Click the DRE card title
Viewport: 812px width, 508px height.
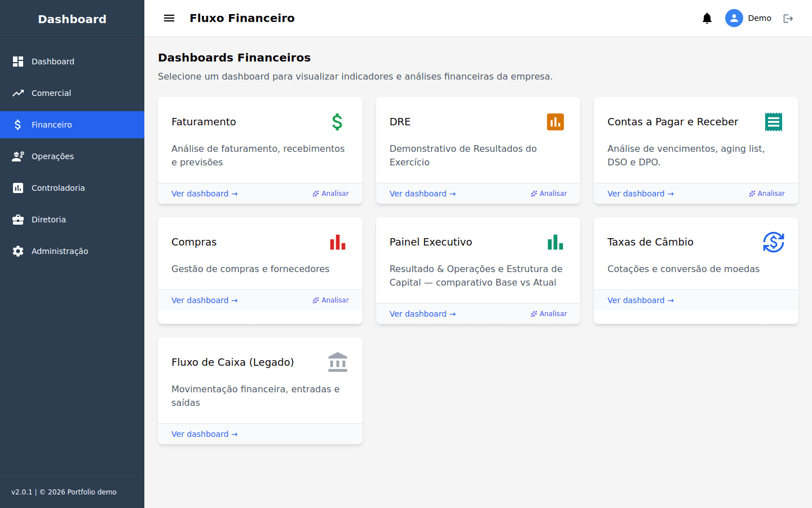tap(400, 122)
